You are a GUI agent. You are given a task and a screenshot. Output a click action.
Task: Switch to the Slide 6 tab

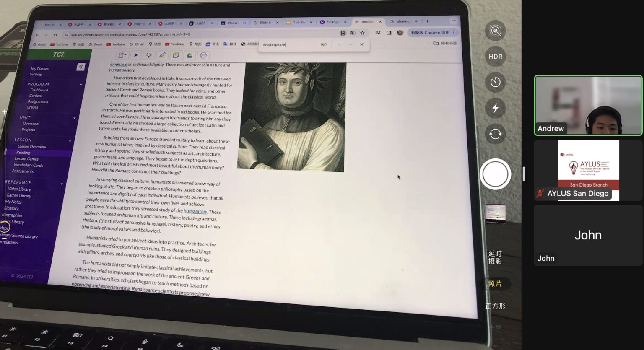[x=266, y=23]
